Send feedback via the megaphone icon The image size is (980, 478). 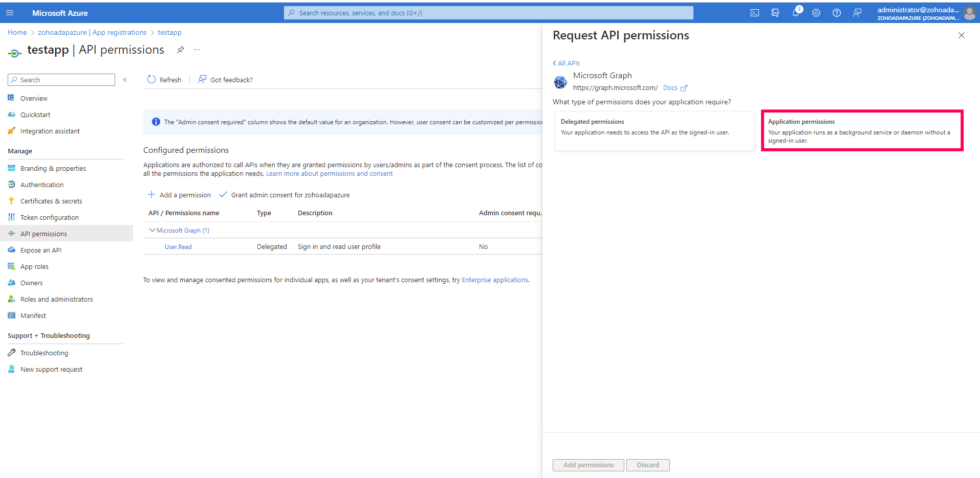point(857,13)
